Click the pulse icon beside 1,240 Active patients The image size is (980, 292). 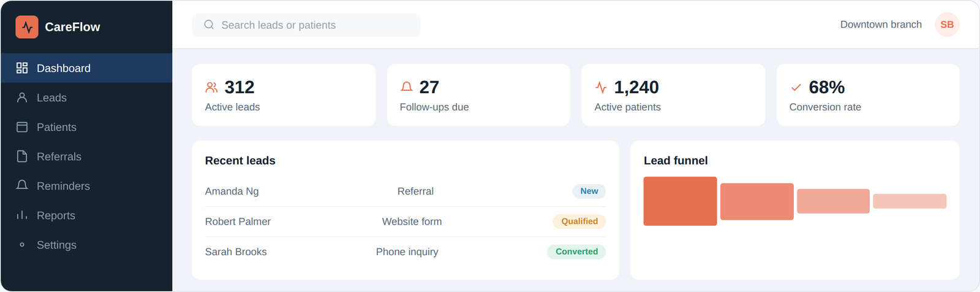click(601, 87)
